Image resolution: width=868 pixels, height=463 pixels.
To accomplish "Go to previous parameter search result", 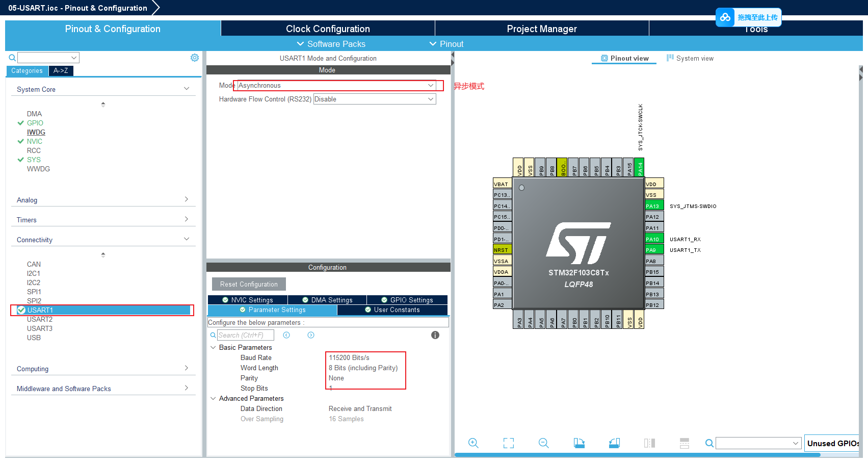I will [x=286, y=335].
